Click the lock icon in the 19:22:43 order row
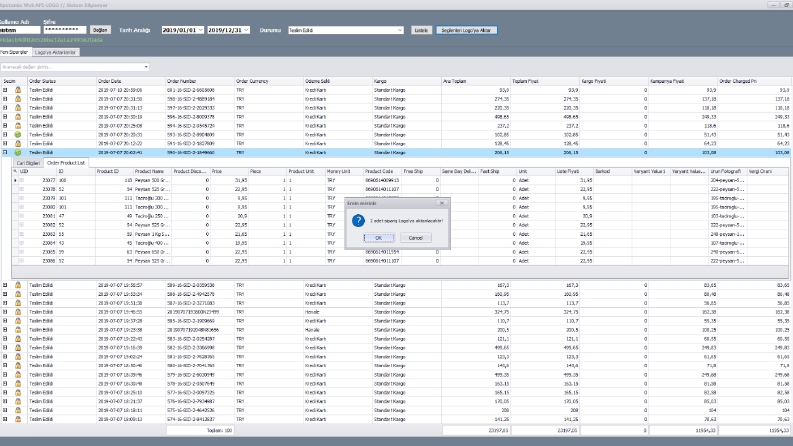This screenshot has height=446, width=793. pyautogui.click(x=18, y=339)
